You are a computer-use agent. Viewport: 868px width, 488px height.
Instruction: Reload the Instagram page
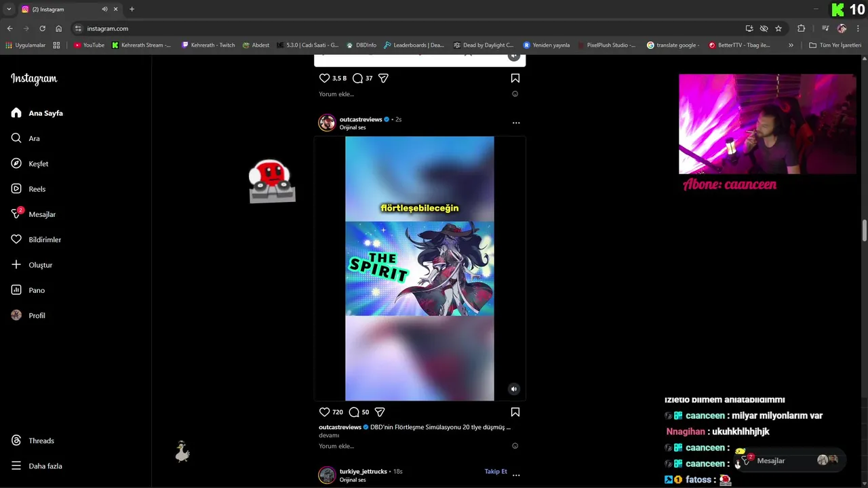[x=42, y=28]
